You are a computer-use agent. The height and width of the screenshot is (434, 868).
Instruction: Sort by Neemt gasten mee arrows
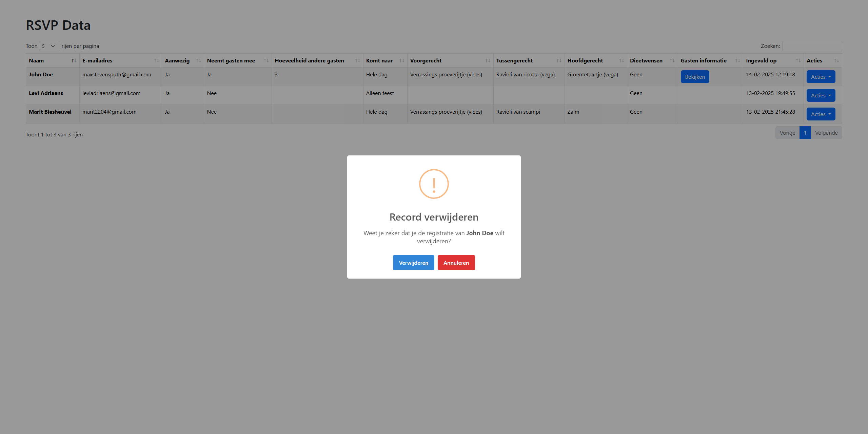266,61
